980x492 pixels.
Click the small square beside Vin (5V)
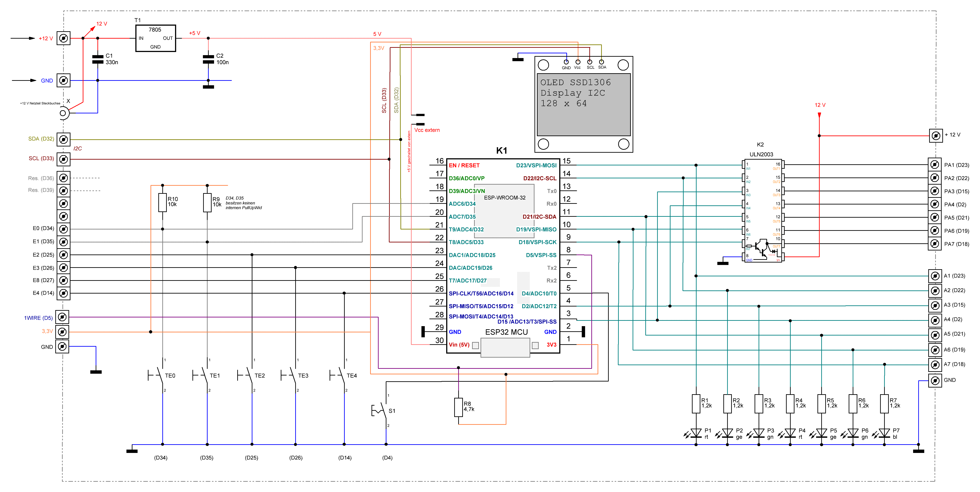pyautogui.click(x=475, y=345)
